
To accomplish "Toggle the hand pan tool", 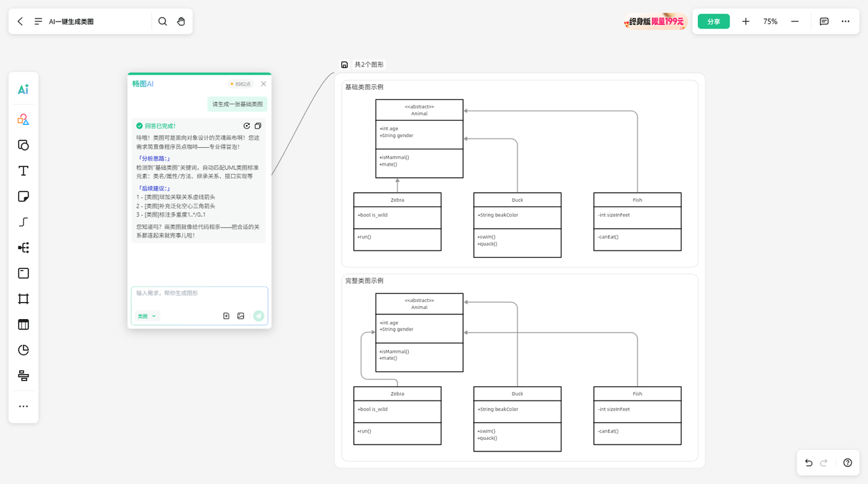I will click(x=181, y=21).
